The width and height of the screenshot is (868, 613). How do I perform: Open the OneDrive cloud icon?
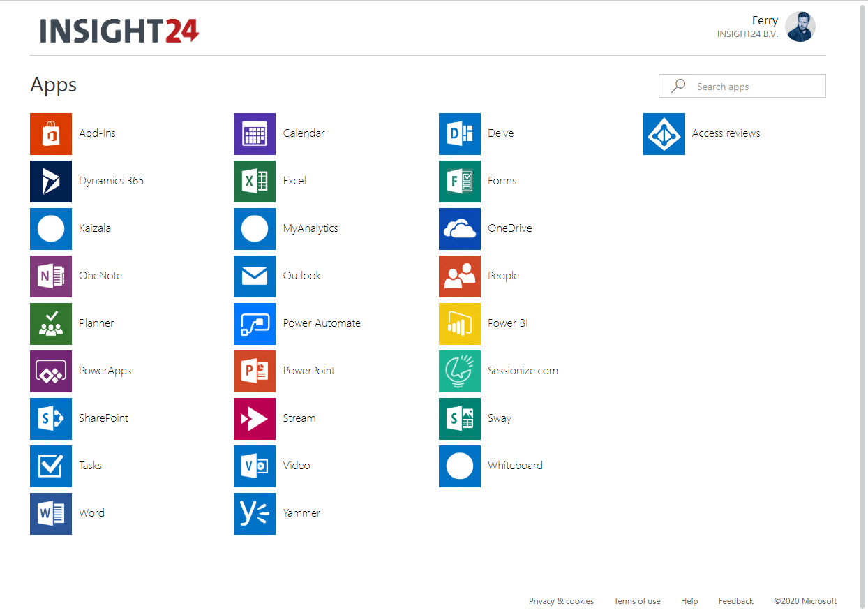point(460,229)
